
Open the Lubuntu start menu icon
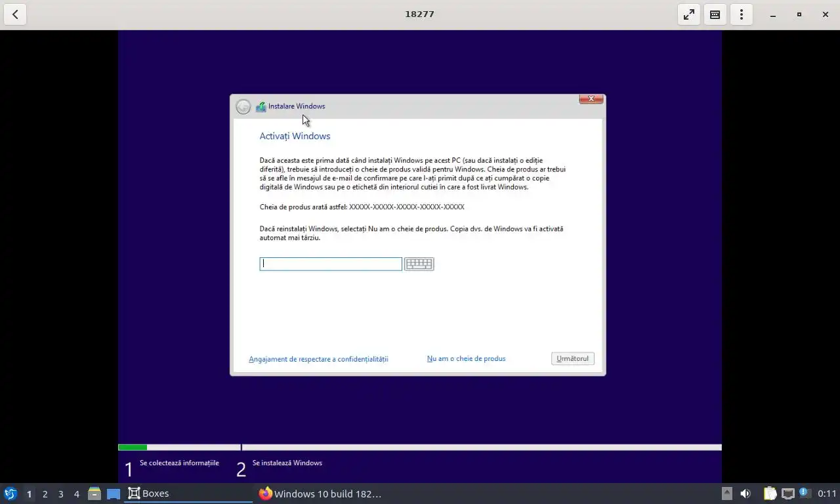(10, 493)
